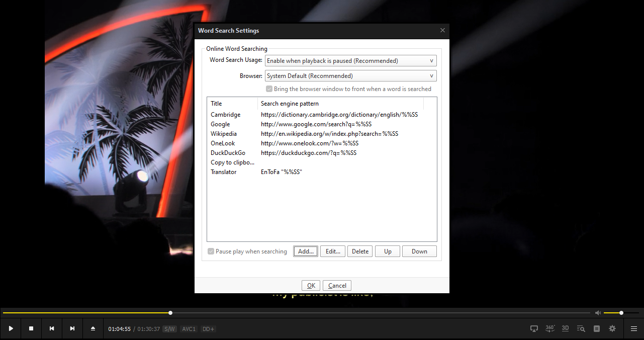Toggle Bring the browser window to front checkbox
This screenshot has width=644, height=340.
[x=348, y=89]
